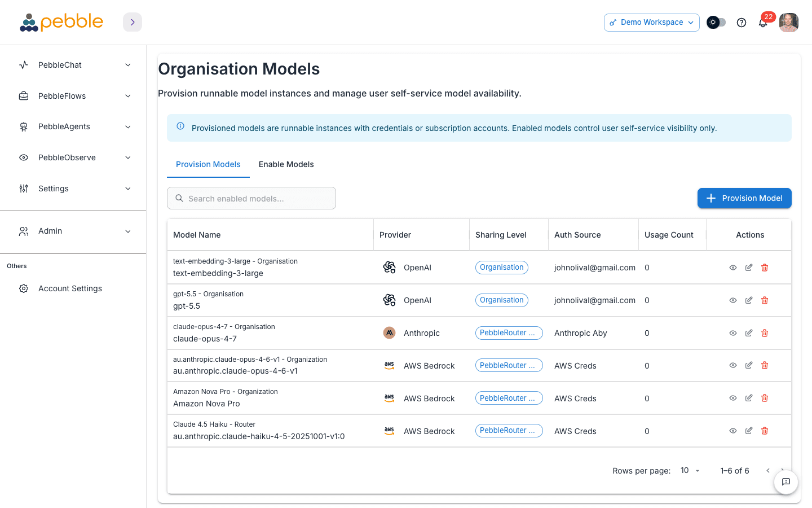Screen dimensions: 812x508
Task: Open the feedback chat floating button
Action: (x=786, y=482)
